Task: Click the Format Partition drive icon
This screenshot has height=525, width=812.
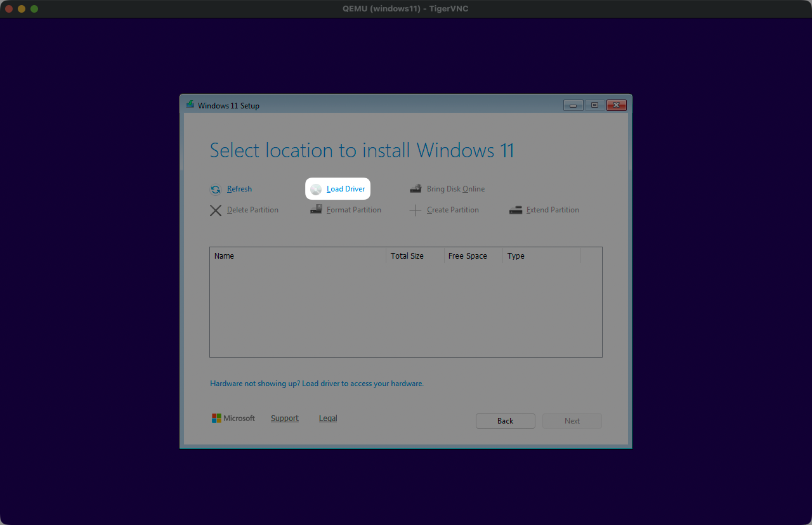Action: (316, 210)
